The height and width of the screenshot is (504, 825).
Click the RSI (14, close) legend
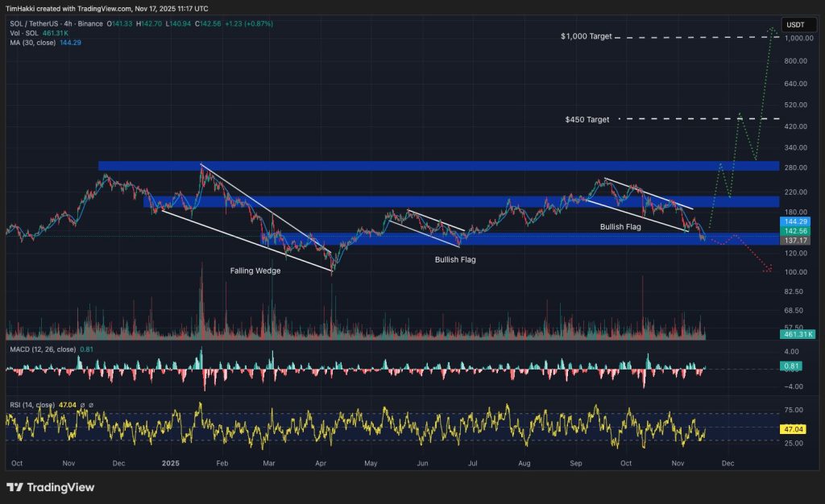[x=32, y=405]
